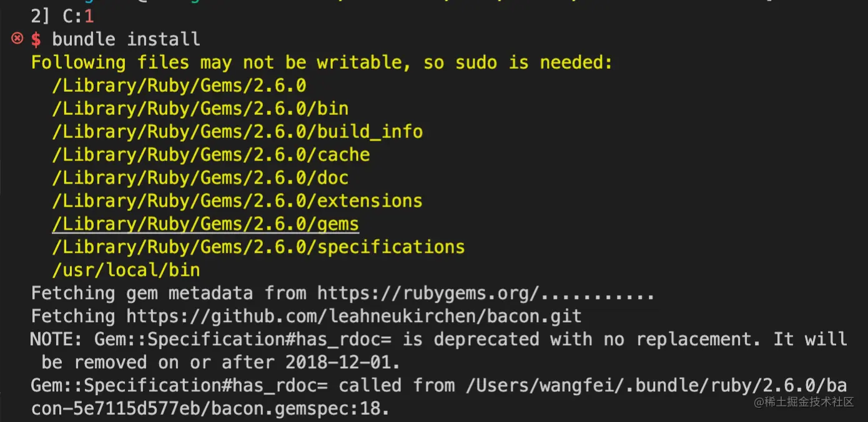This screenshot has height=422, width=868.
Task: Open the underlined Gems/2.6.0/gems path
Action: click(x=205, y=224)
